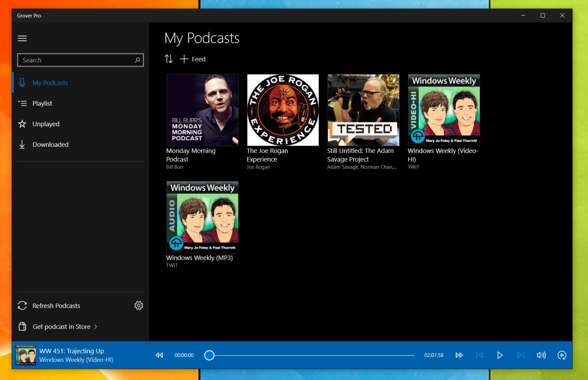Maximize the Grover Pro window
Viewport: 588px width, 380px height.
[542, 15]
